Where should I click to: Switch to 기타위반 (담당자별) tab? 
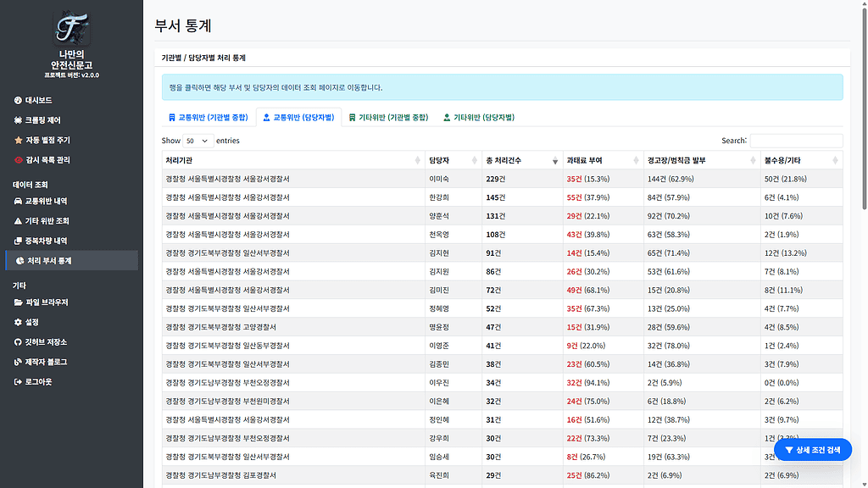click(x=478, y=118)
